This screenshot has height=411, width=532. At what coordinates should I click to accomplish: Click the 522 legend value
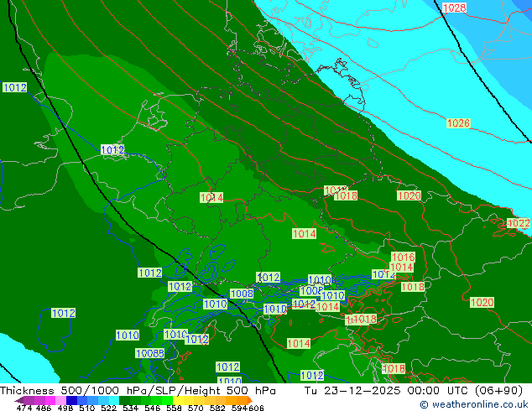108,408
